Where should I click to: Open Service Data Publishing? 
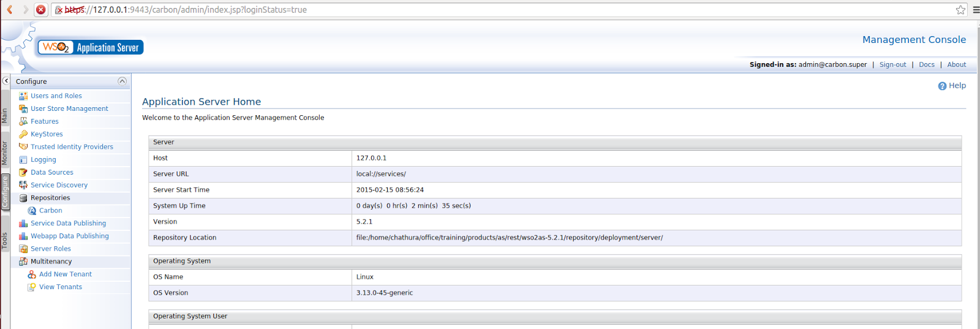point(68,223)
